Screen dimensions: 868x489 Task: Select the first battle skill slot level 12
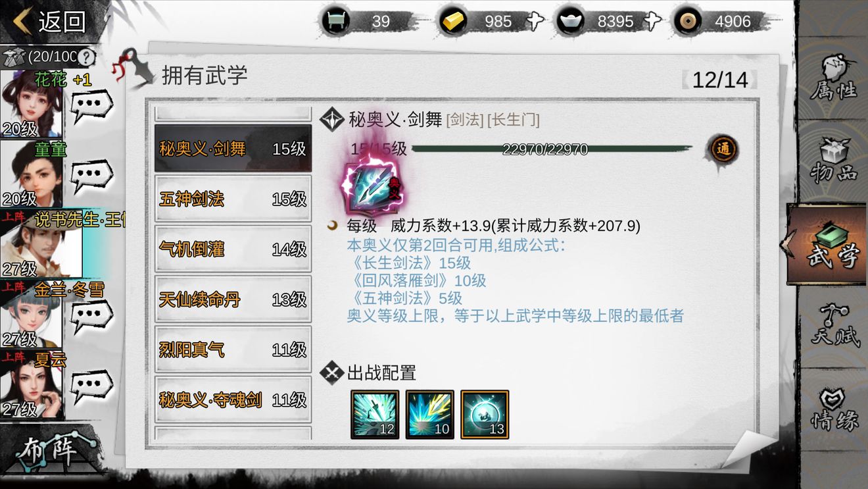(x=375, y=415)
